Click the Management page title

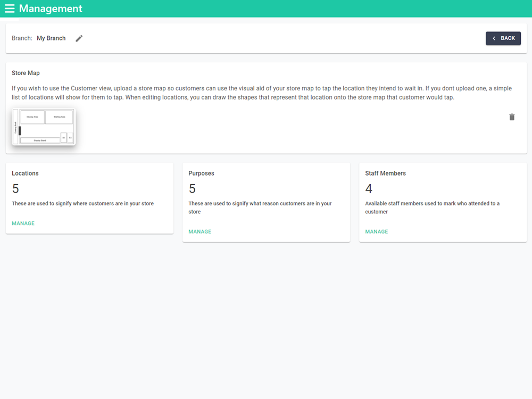tap(51, 9)
